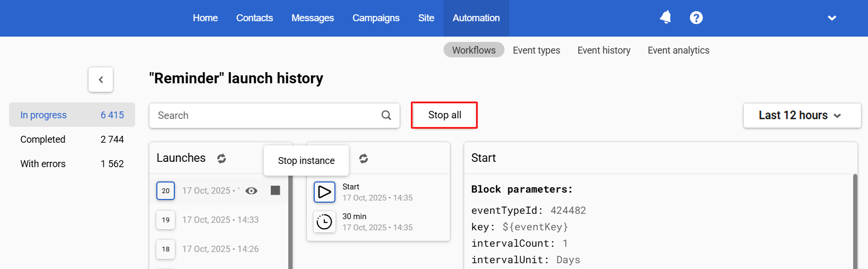The image size is (868, 269).
Task: Select launch dated 17 Oct, 2025 14:26
Action: click(220, 249)
